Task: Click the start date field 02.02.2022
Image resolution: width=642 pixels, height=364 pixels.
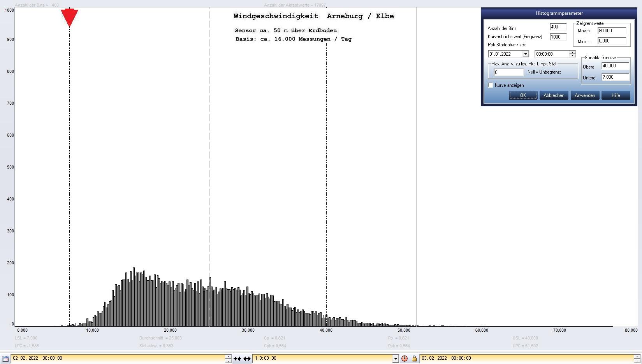Action: pos(118,359)
